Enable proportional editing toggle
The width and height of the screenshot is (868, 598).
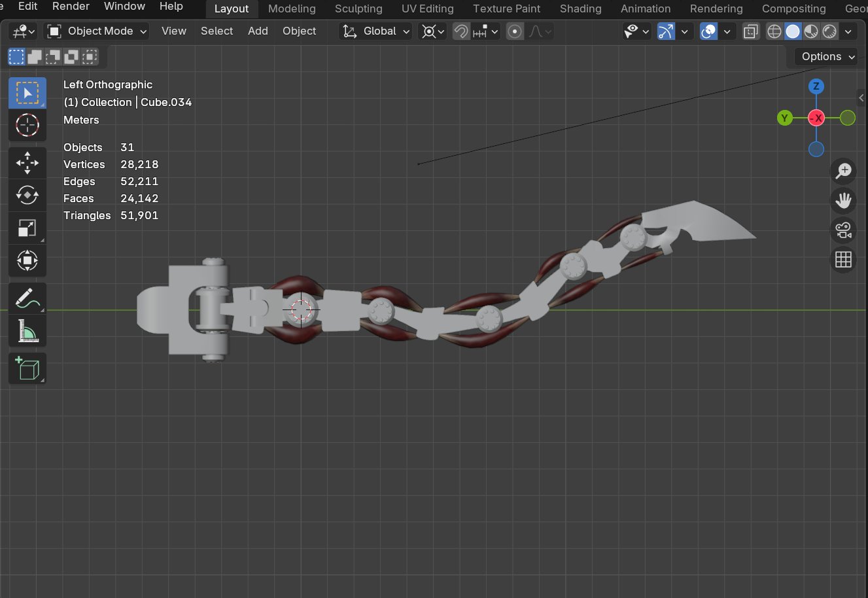pyautogui.click(x=515, y=31)
